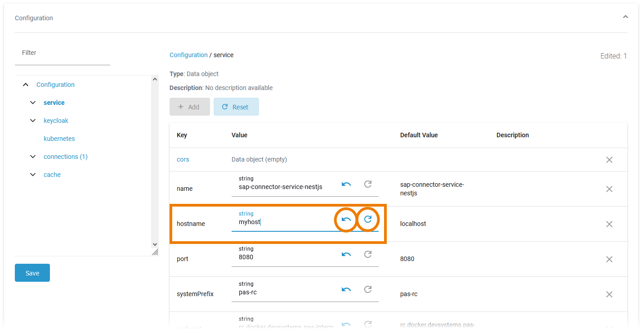
Task: Click undo icon in hostname row
Action: 346,220
